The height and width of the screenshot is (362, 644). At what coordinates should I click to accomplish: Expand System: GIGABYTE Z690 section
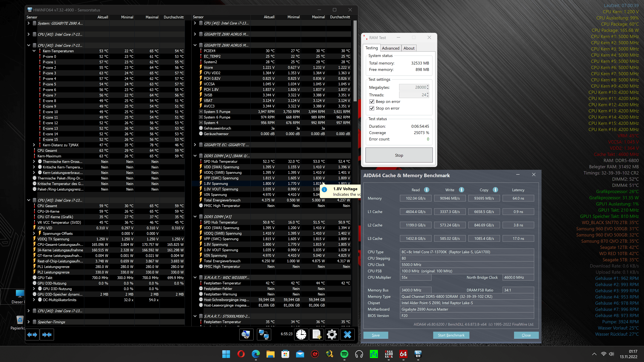(x=29, y=23)
